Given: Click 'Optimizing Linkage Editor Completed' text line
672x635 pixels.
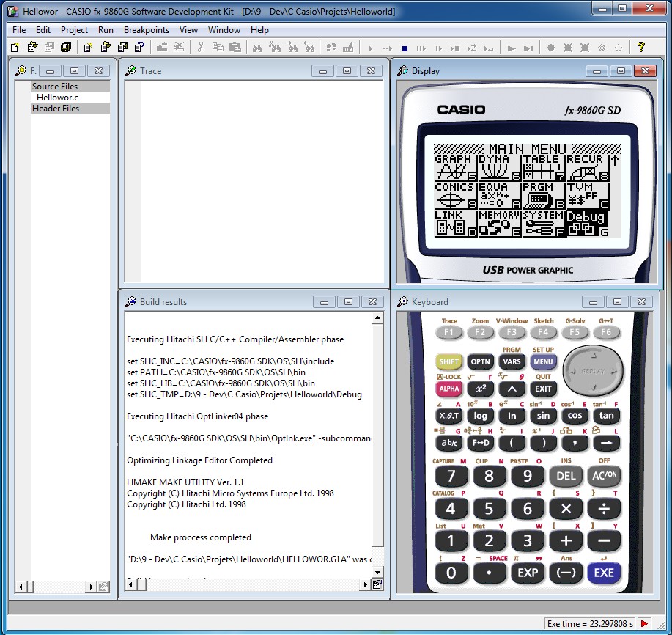Looking at the screenshot, I should click(x=200, y=460).
